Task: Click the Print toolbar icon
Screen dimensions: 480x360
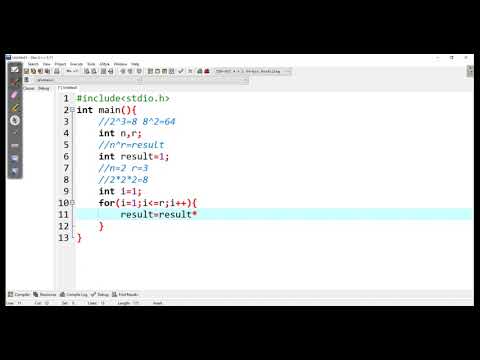Action: (x=57, y=71)
